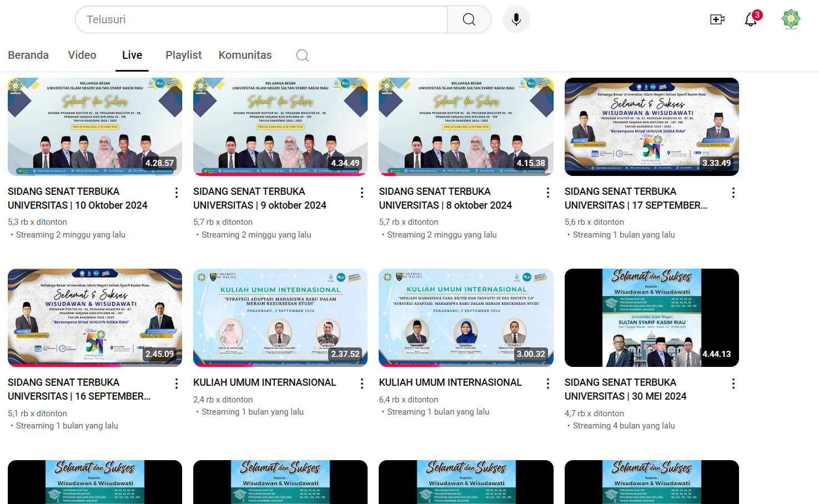Open three-dot menu for 17 SEPTEMBER video
Screen dimensions: 819x504
point(733,193)
